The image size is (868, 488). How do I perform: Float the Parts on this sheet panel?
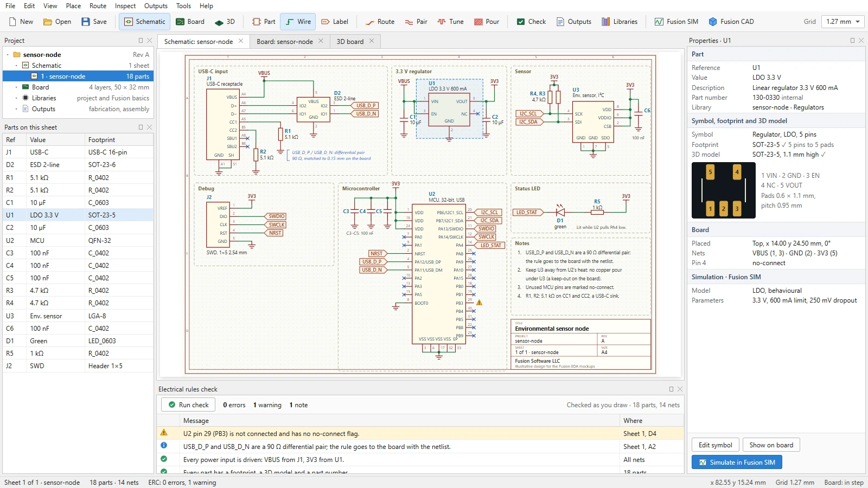coord(141,127)
